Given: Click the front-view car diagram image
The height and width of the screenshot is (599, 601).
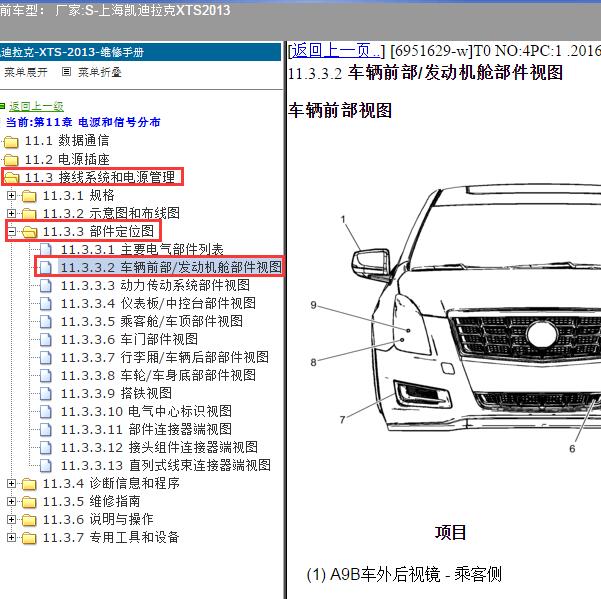Looking at the screenshot, I should tap(456, 318).
